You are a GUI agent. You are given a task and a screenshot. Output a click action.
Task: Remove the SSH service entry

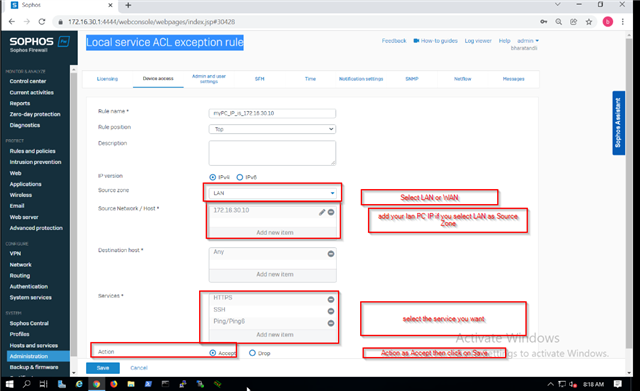331,311
